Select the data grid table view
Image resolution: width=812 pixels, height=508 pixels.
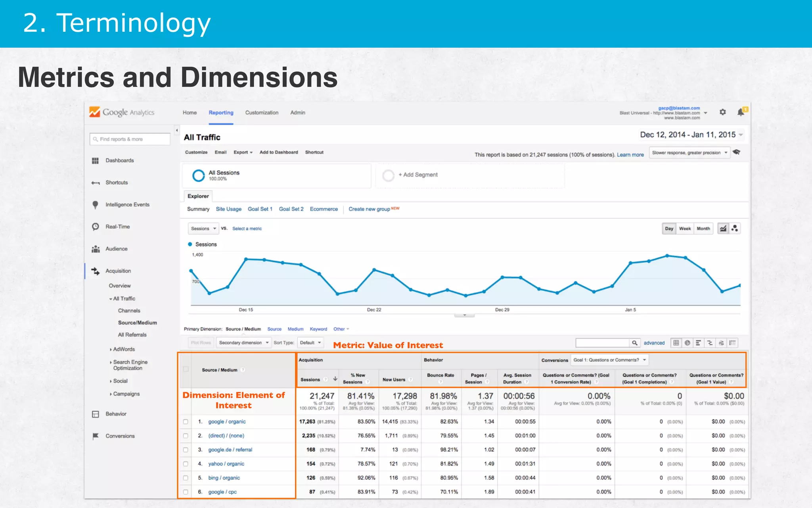pyautogui.click(x=676, y=343)
